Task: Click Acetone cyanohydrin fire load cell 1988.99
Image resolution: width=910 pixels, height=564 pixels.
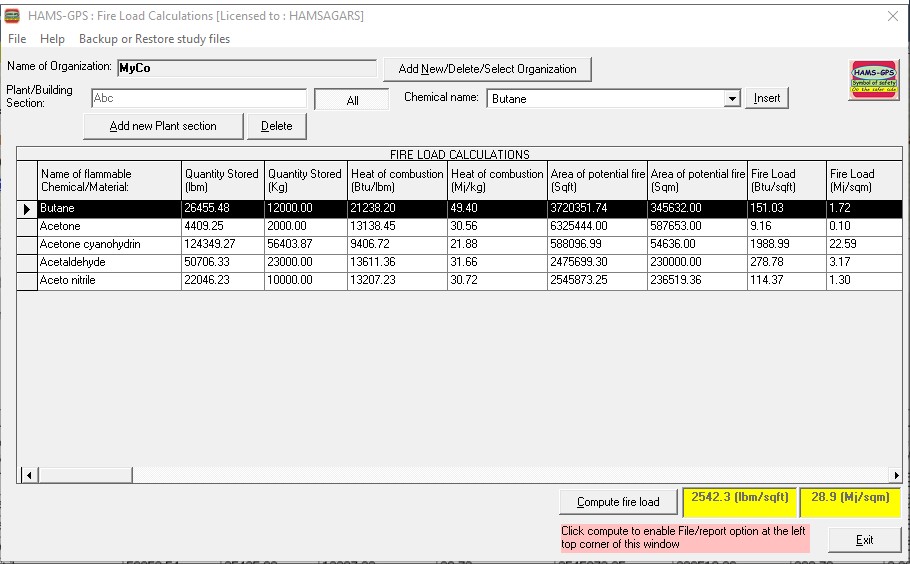Action: tap(787, 244)
